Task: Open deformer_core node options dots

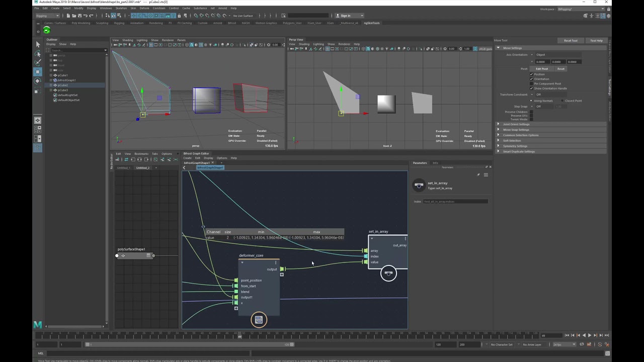Action: [276, 262]
